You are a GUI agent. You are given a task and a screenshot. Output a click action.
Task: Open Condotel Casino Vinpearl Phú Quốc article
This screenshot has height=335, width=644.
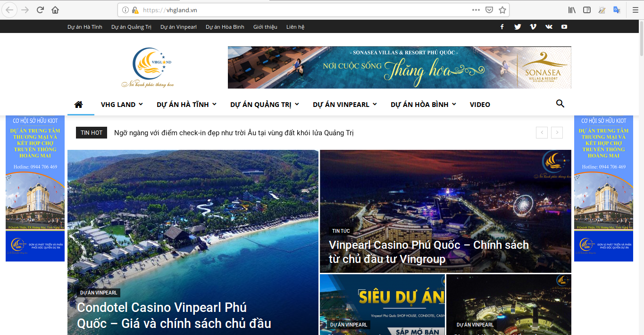click(174, 316)
